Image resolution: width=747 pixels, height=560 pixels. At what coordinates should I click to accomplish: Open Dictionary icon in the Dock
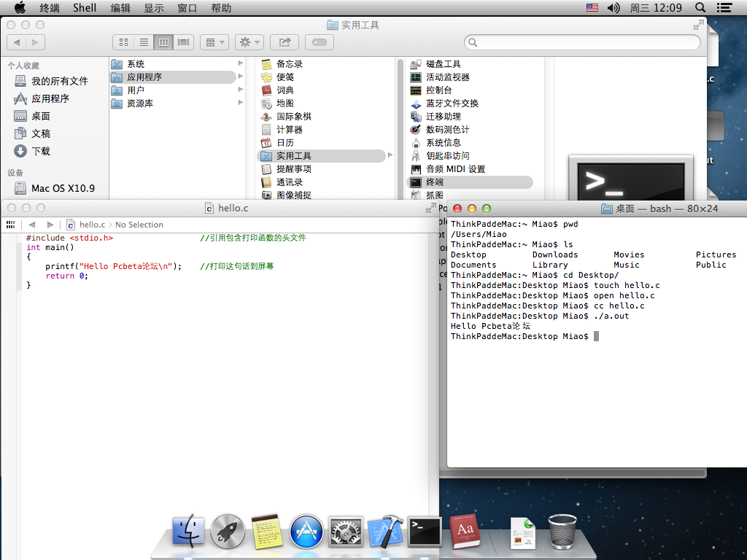(x=465, y=532)
